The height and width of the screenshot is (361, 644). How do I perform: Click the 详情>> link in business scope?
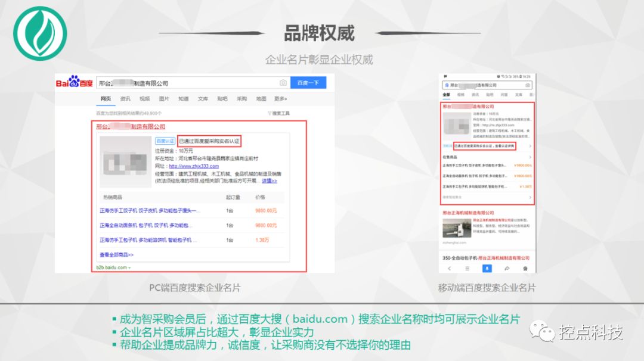tap(270, 181)
